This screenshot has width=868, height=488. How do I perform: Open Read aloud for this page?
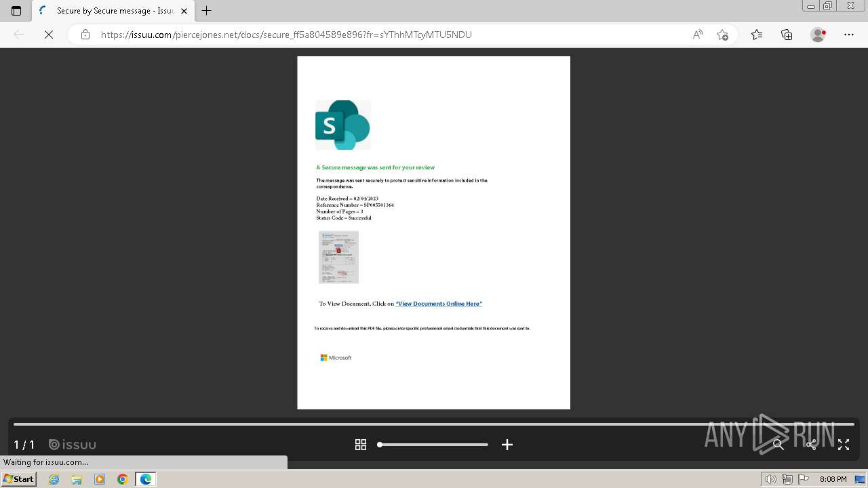(698, 35)
